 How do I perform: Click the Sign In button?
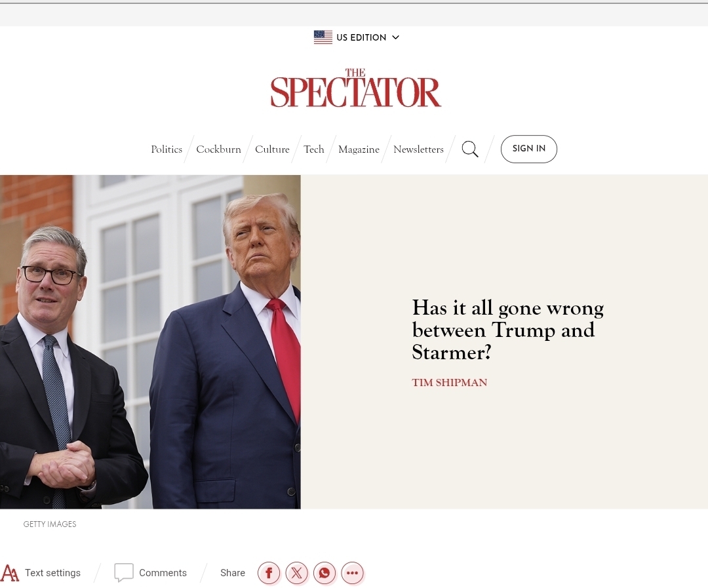[x=529, y=149]
